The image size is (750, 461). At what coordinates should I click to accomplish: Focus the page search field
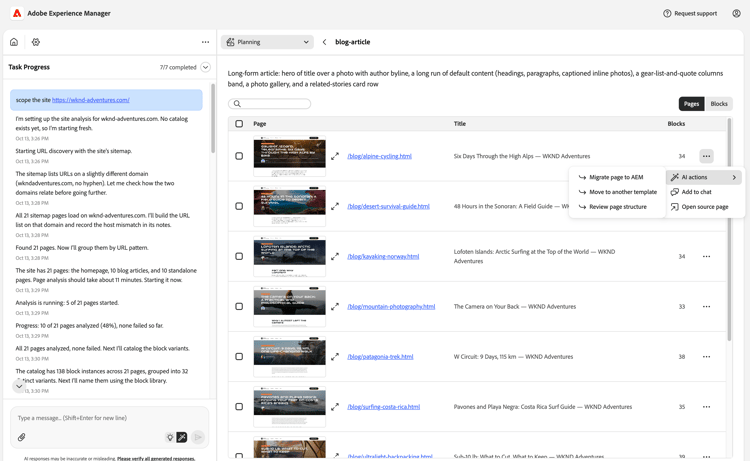tap(270, 104)
